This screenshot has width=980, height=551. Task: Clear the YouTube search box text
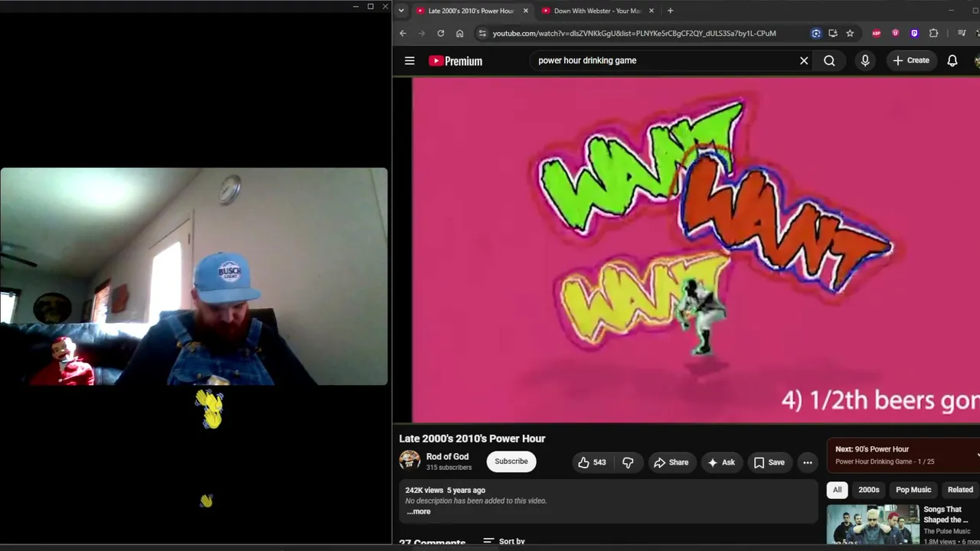click(804, 60)
